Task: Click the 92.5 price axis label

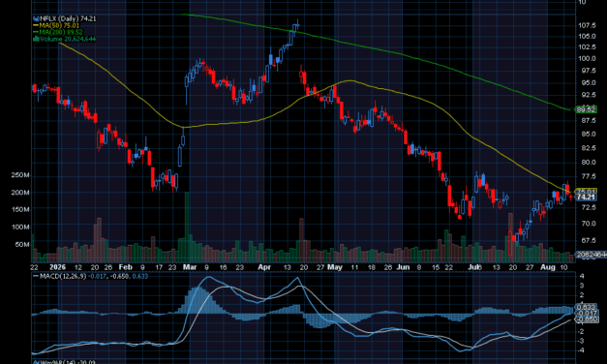Action: coord(588,95)
